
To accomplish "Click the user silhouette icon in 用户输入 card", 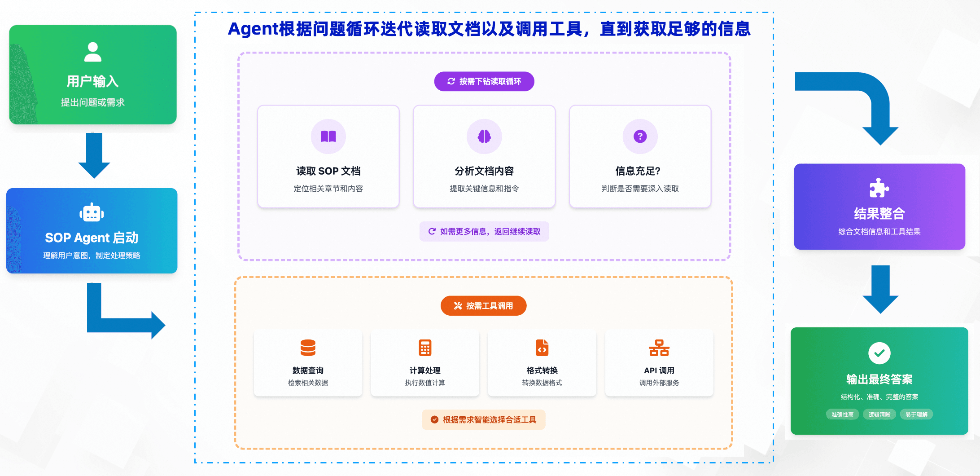I will (x=93, y=52).
